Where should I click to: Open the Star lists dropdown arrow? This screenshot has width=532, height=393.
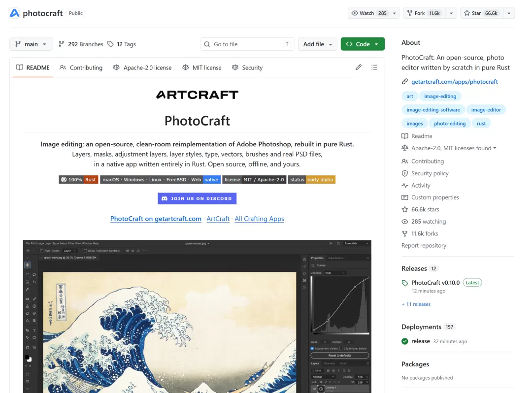click(509, 13)
